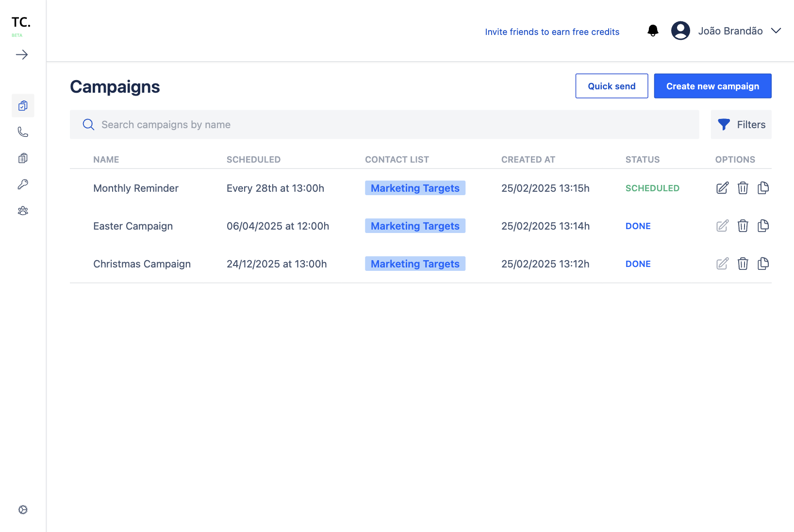This screenshot has height=532, width=794.
Task: Click the STATUS column header
Action: pyautogui.click(x=643, y=160)
